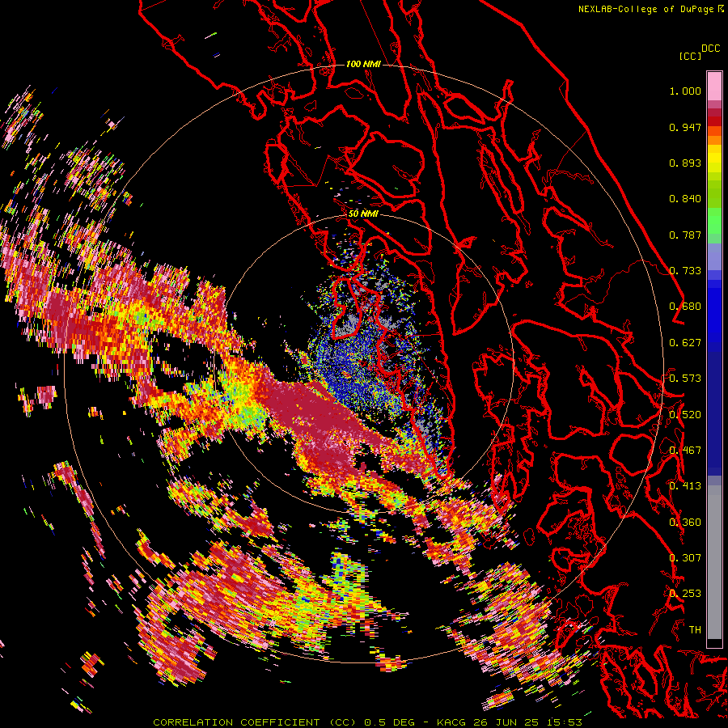Screen dimensions: 728x728
Task: Click the 0.733 color scale value
Action: click(685, 271)
